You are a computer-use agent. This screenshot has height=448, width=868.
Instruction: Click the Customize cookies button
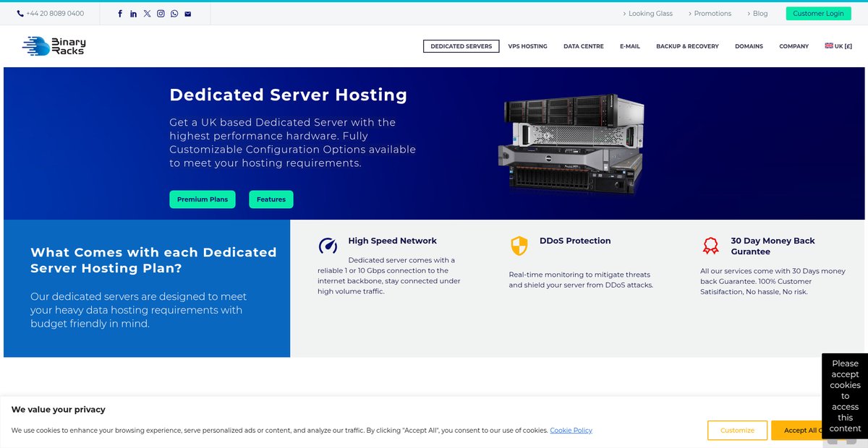click(737, 431)
